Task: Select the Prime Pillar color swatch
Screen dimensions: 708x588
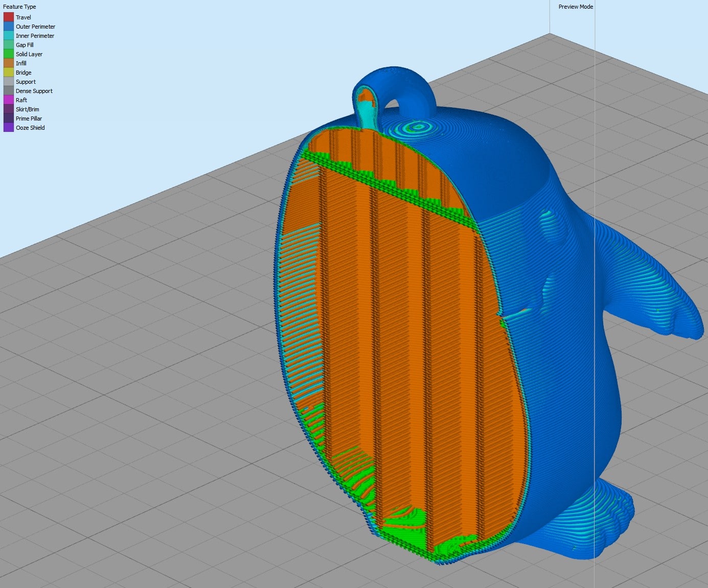Action: tap(9, 119)
